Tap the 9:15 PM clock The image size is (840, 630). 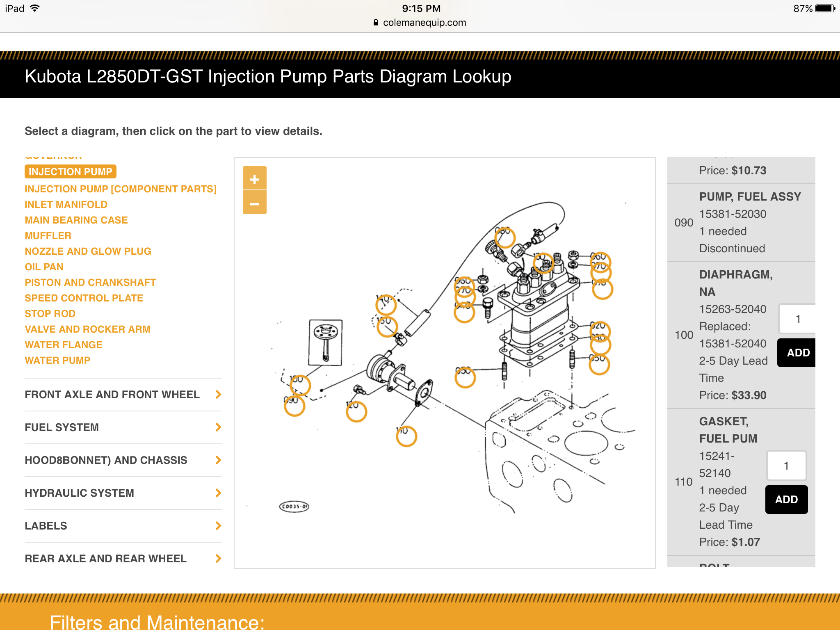tap(421, 9)
